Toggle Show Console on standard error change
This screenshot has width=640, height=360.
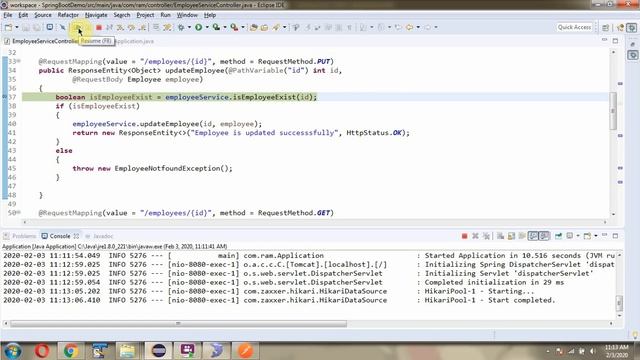coord(544,236)
